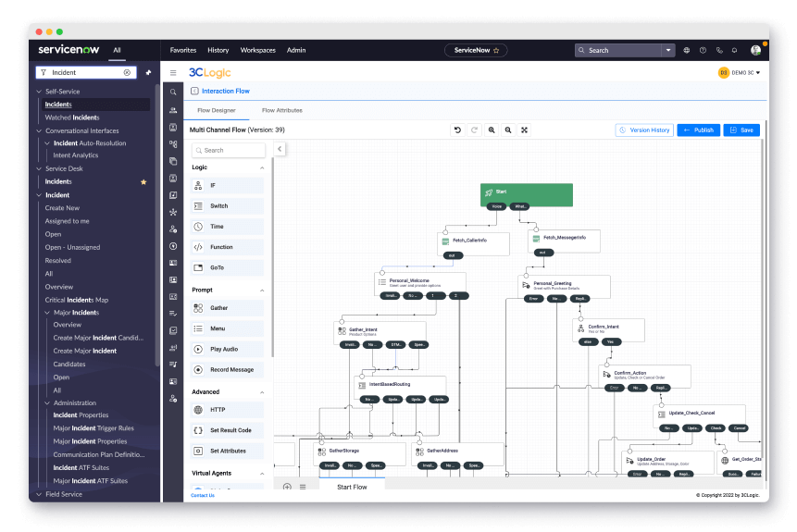Click the node palette Search field
The height and width of the screenshot is (532, 797).
(229, 151)
